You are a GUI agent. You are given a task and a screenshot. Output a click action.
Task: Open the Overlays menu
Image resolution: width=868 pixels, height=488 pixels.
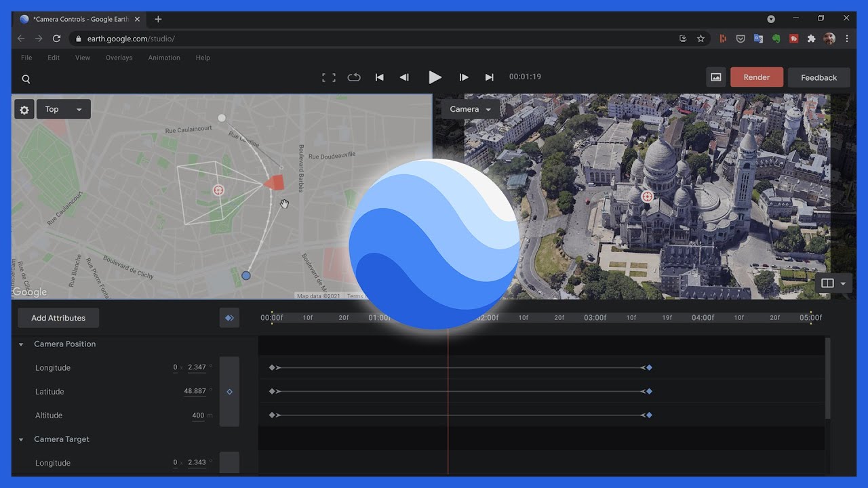click(119, 58)
